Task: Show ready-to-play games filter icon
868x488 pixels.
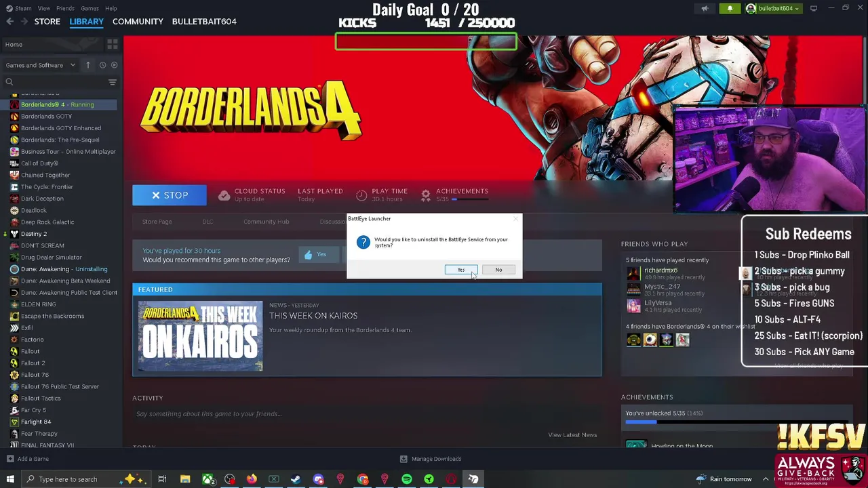Action: click(114, 65)
